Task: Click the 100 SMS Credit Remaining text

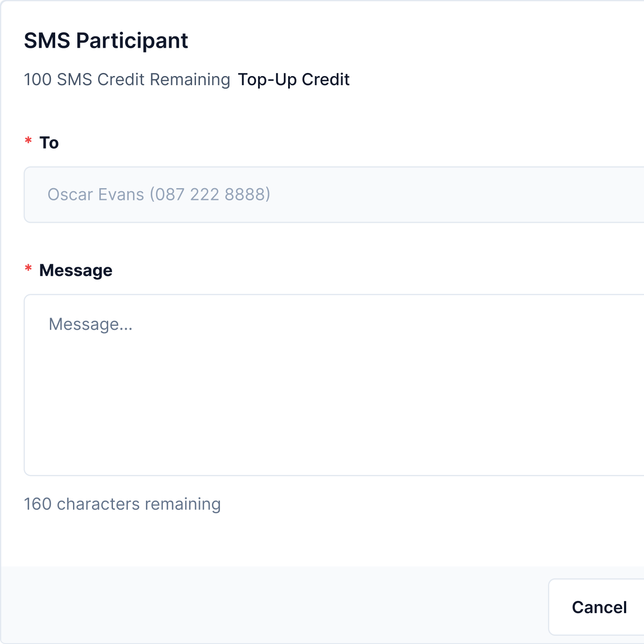Action: click(127, 80)
